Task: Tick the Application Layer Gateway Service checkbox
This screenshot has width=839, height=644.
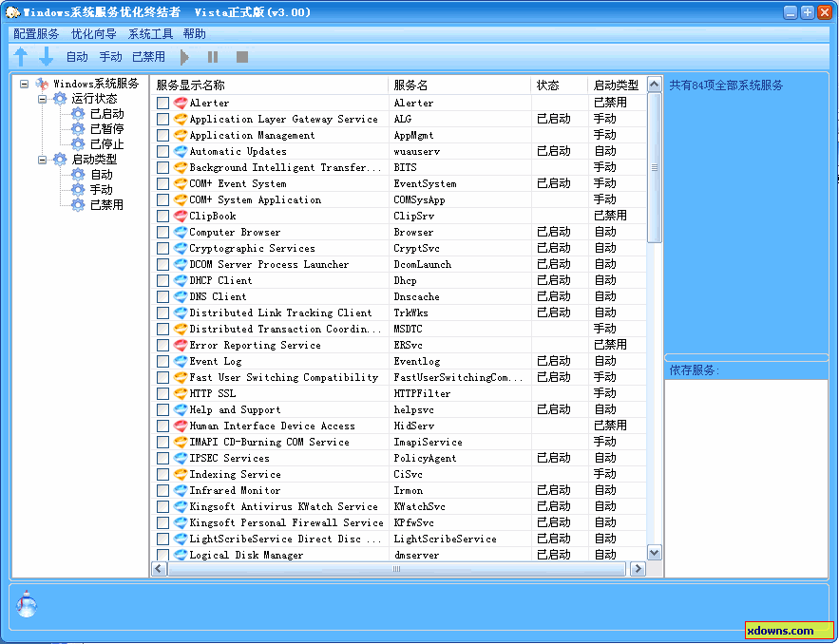Action: tap(162, 119)
